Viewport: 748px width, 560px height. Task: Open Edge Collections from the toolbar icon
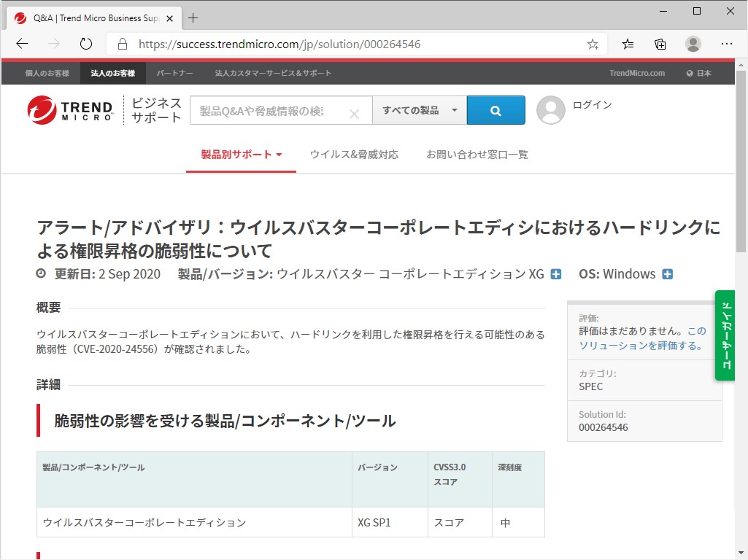(x=660, y=44)
